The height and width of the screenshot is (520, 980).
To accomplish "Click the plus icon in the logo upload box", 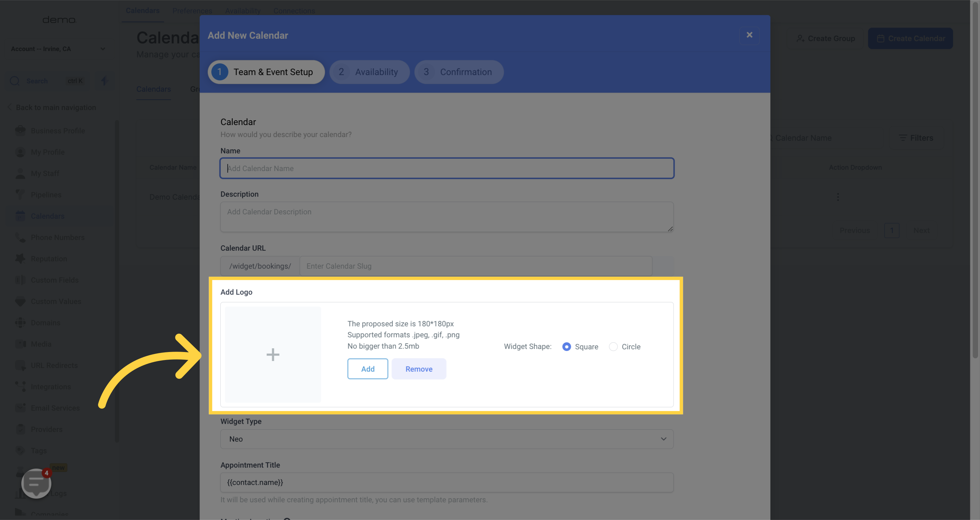I will point(273,355).
